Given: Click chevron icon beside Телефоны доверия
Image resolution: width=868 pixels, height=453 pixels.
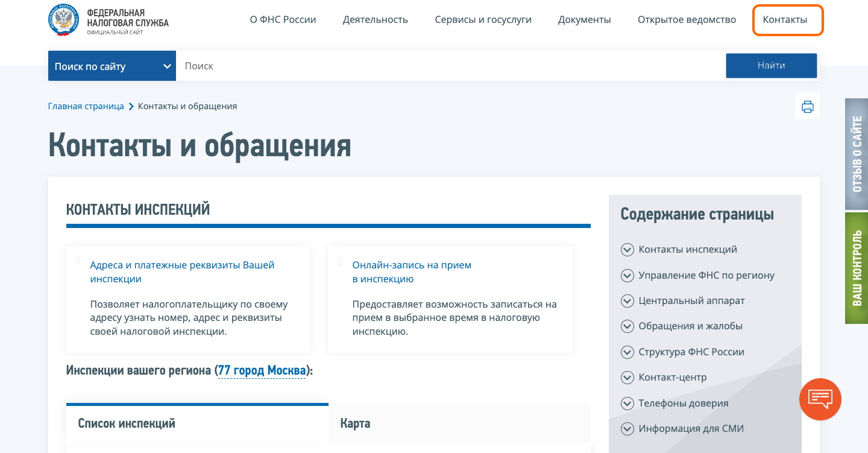Looking at the screenshot, I should pos(627,404).
